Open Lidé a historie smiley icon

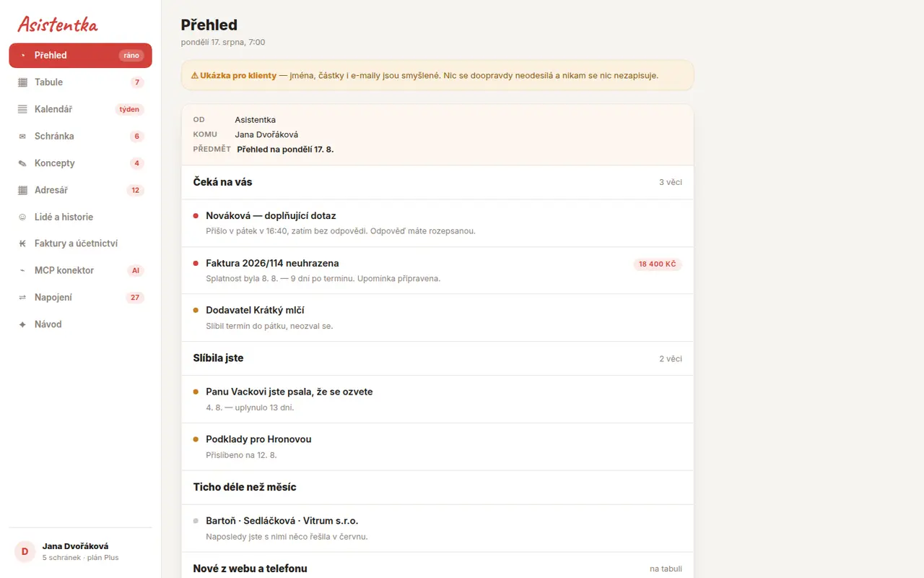pyautogui.click(x=22, y=217)
